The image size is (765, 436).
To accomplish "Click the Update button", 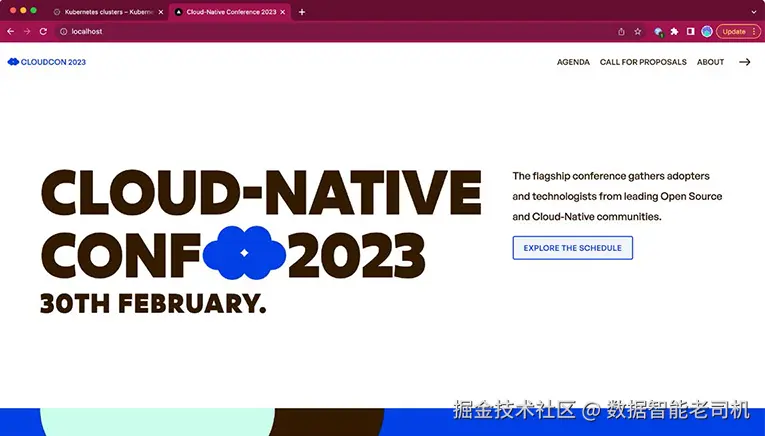I will tap(739, 32).
